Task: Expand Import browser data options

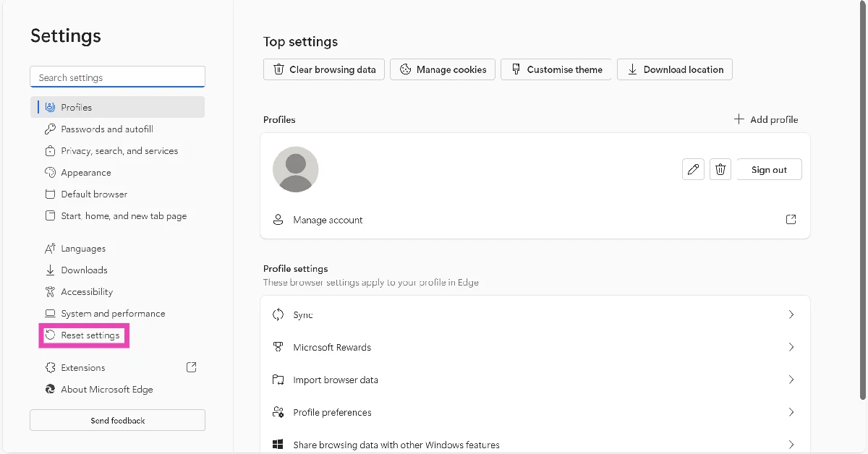Action: click(x=791, y=380)
